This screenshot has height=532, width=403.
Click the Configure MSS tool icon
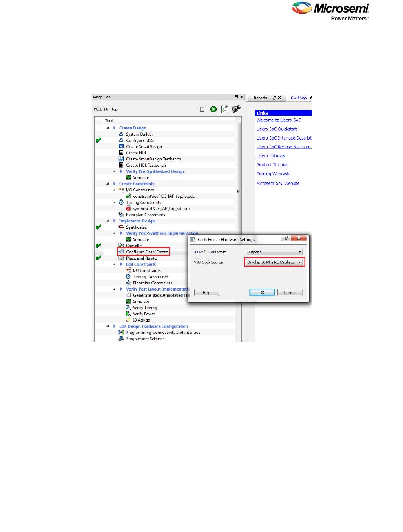pyautogui.click(x=121, y=140)
